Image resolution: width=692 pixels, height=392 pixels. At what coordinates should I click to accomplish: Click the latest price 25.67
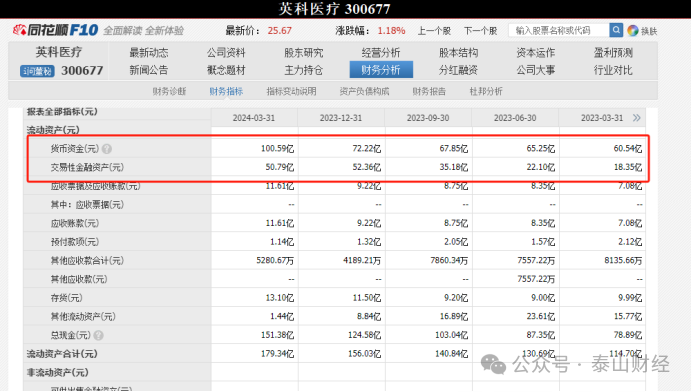(x=279, y=30)
